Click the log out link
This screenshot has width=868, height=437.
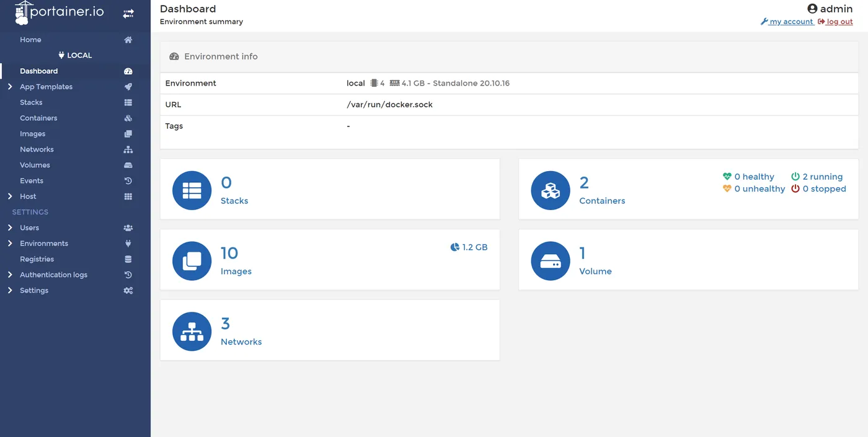click(x=835, y=22)
